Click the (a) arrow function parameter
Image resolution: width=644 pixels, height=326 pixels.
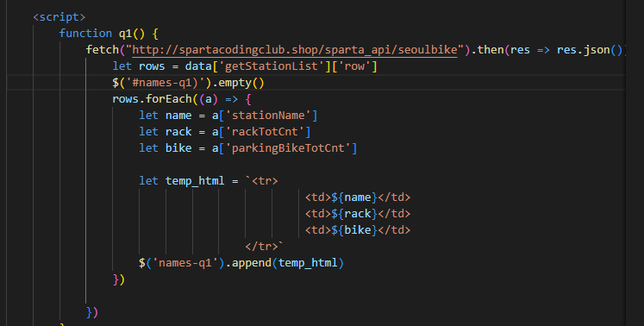pyautogui.click(x=209, y=99)
